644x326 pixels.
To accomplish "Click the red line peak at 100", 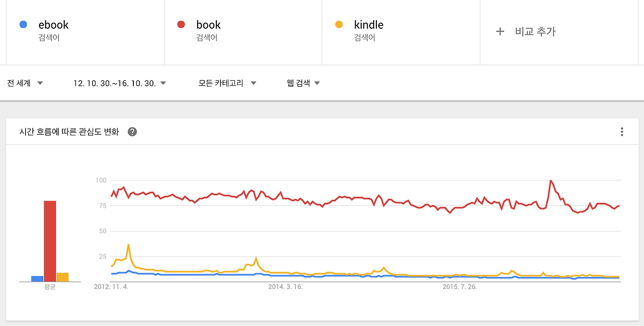I will (x=551, y=180).
